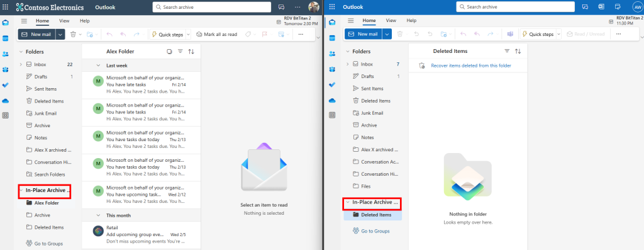Open New mail dropdown arrow in Contoso window
The image size is (644, 250).
click(60, 35)
